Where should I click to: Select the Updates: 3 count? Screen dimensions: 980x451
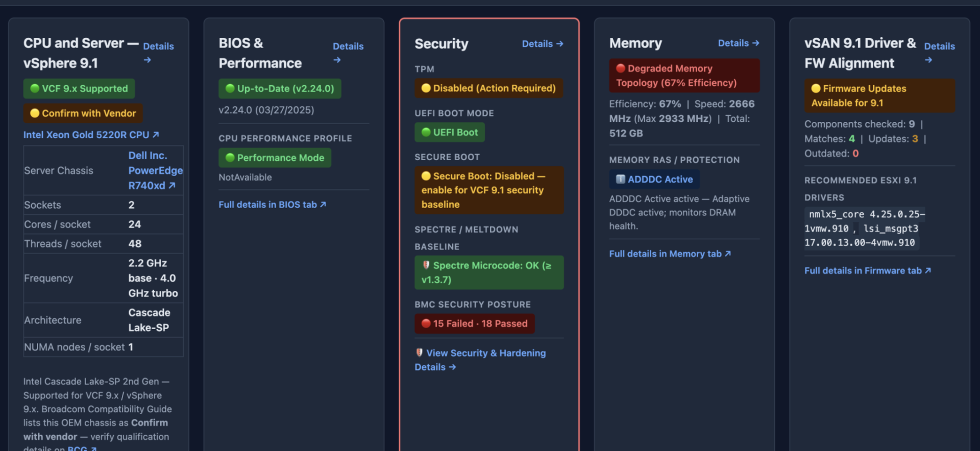[893, 139]
